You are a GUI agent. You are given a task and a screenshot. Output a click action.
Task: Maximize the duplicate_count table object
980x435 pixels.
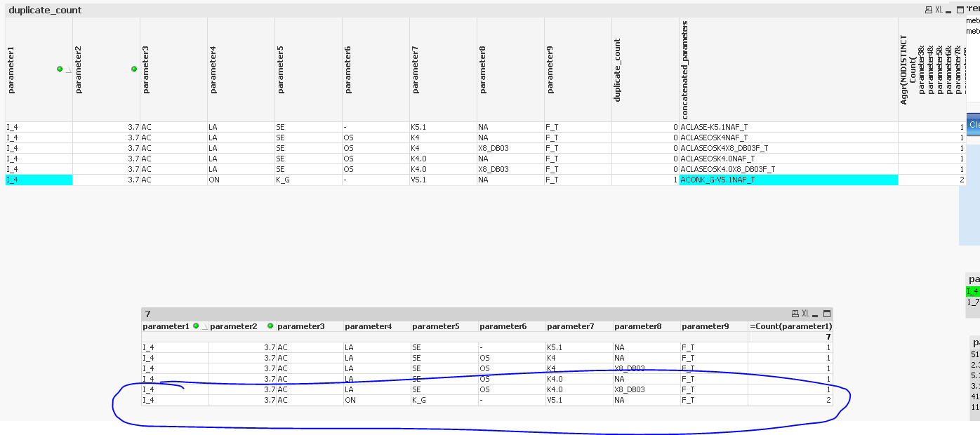pos(960,10)
